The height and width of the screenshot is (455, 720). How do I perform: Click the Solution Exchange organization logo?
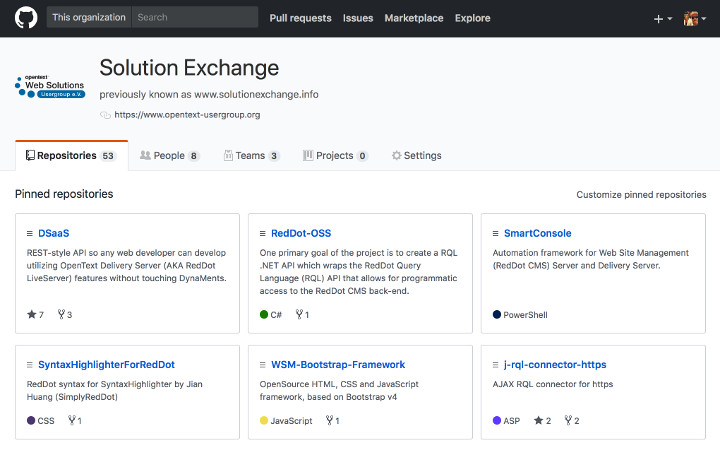tap(50, 86)
